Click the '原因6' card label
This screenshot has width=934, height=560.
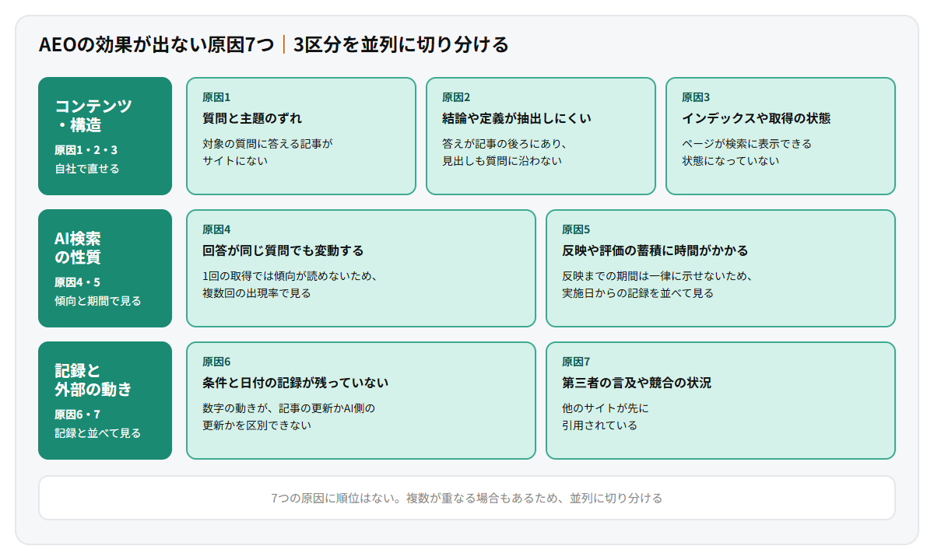pos(216,362)
